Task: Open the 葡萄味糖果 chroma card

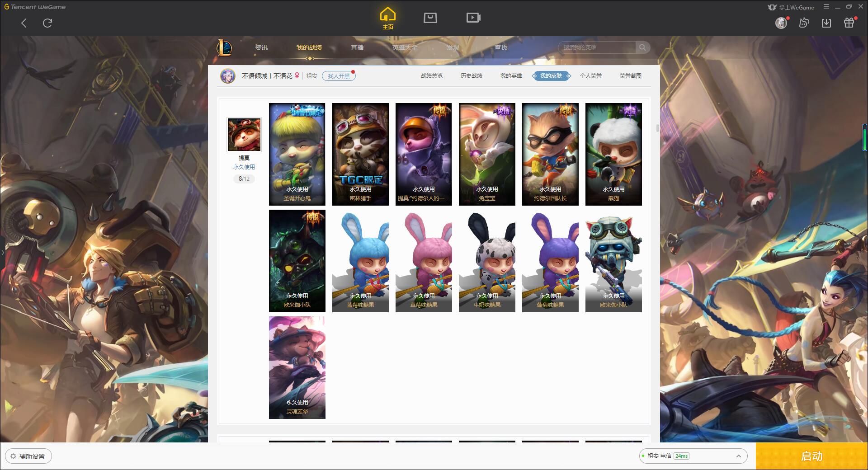Action: pyautogui.click(x=550, y=261)
